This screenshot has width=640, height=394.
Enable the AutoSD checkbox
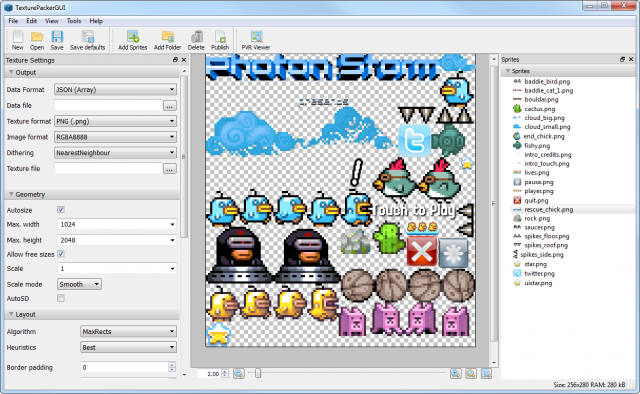[x=61, y=298]
